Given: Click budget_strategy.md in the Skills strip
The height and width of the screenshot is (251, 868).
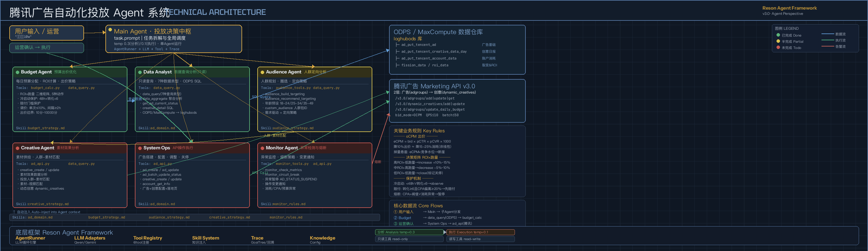Looking at the screenshot, I should coord(106,218).
